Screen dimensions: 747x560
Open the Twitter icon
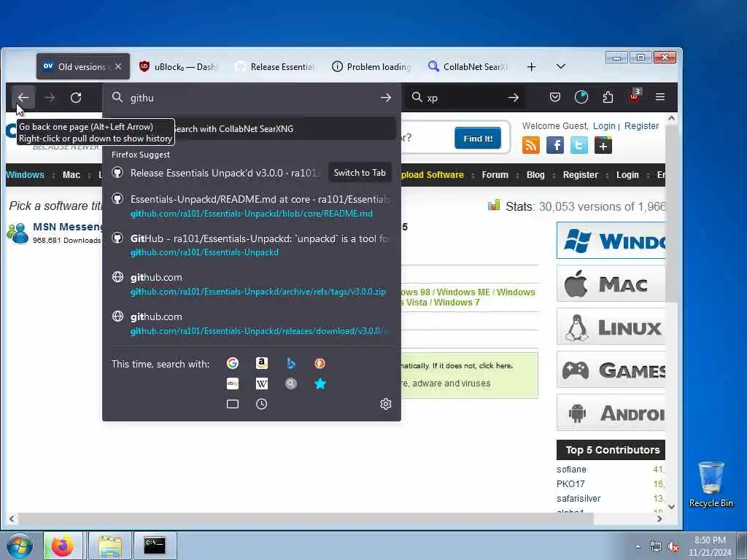pyautogui.click(x=578, y=145)
